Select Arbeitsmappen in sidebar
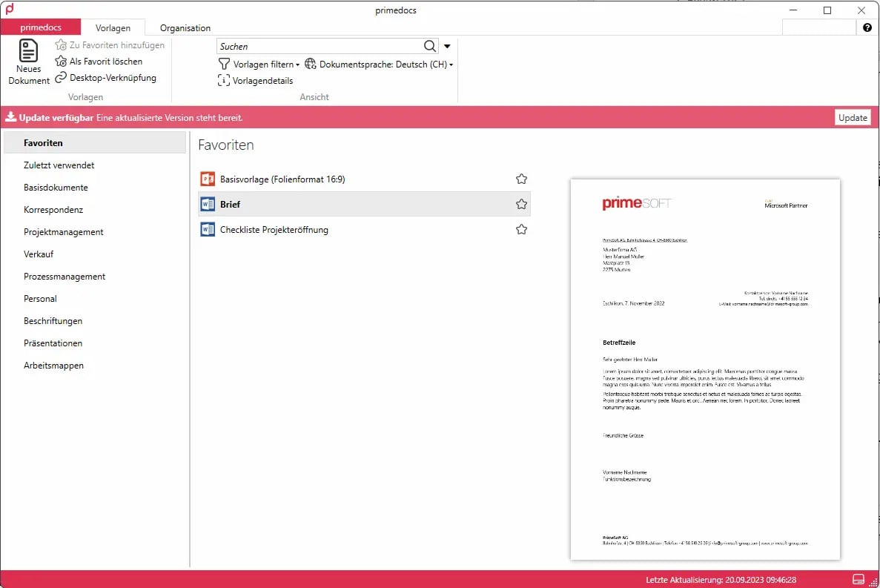This screenshot has height=588, width=880. (95, 366)
